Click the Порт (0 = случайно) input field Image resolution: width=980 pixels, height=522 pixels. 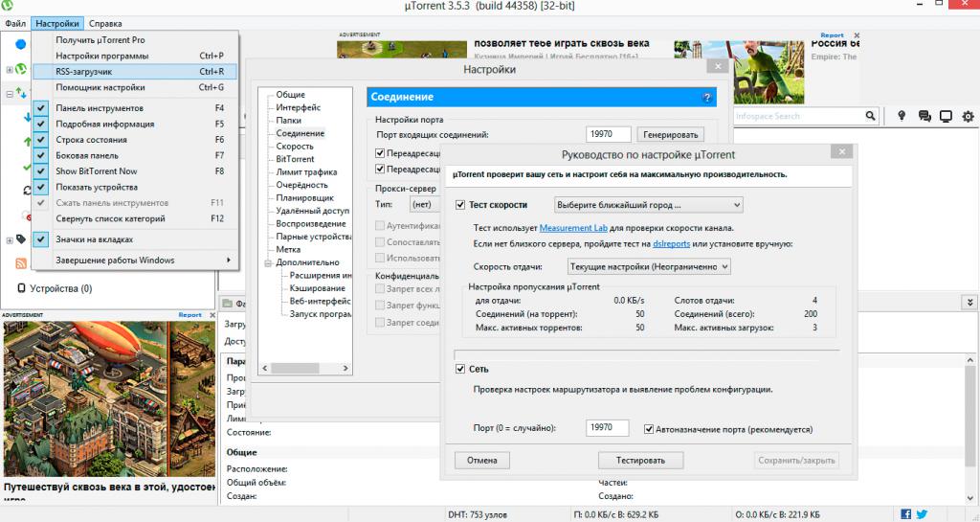click(x=608, y=427)
